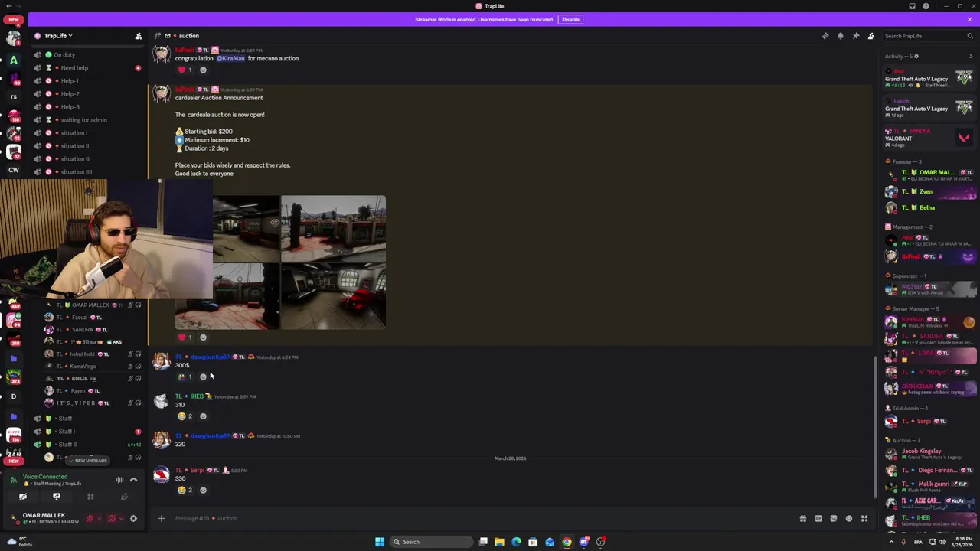
Task: Join the Help-1 voice channel
Action: [88, 81]
